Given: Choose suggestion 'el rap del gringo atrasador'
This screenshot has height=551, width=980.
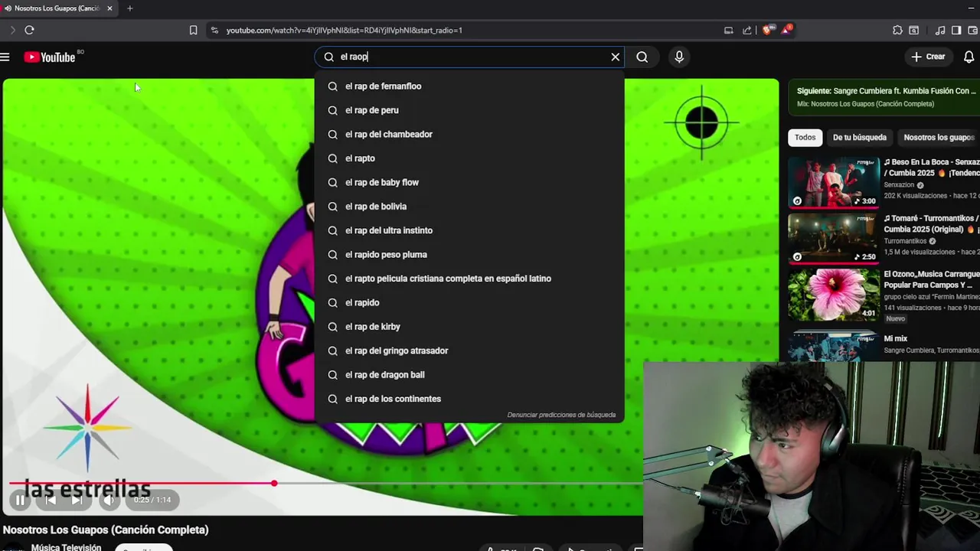Looking at the screenshot, I should 469,350.
